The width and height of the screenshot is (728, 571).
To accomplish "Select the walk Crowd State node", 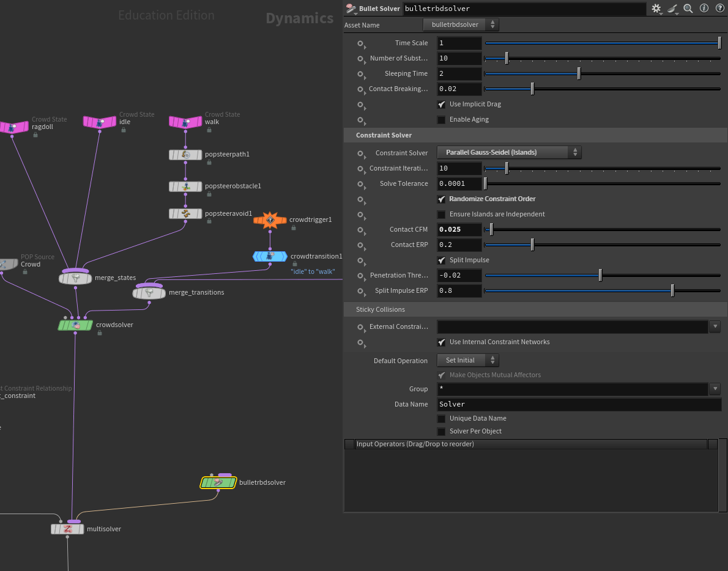I will click(185, 122).
